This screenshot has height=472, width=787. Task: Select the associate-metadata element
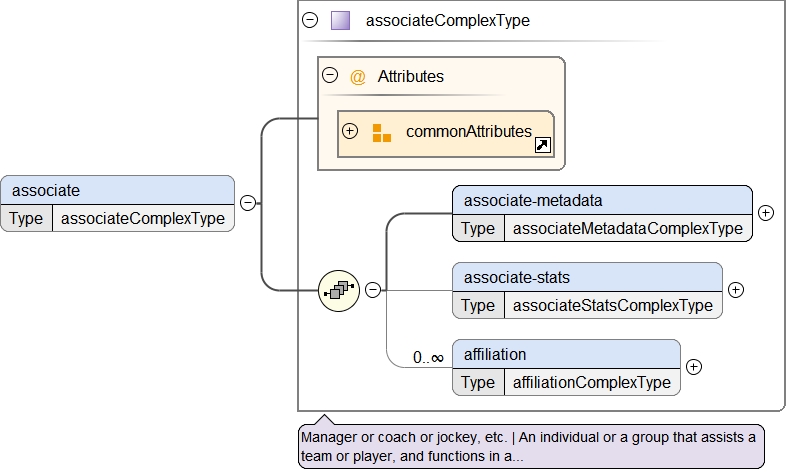tap(601, 200)
